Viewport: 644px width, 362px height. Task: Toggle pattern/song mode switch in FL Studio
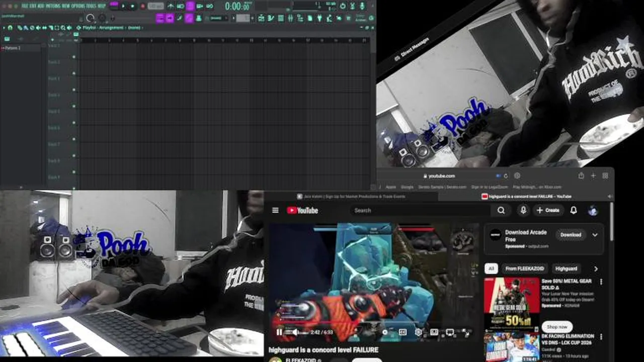coord(114,6)
